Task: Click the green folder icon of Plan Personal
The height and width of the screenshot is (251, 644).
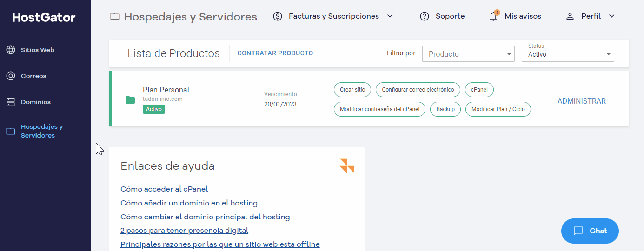Action: (x=130, y=100)
